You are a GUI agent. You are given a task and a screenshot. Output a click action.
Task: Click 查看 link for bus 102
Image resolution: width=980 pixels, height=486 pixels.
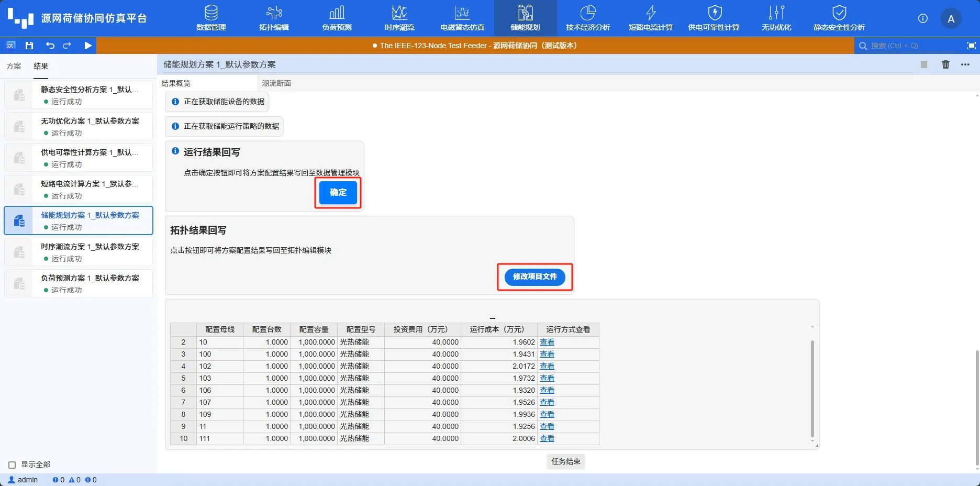547,366
